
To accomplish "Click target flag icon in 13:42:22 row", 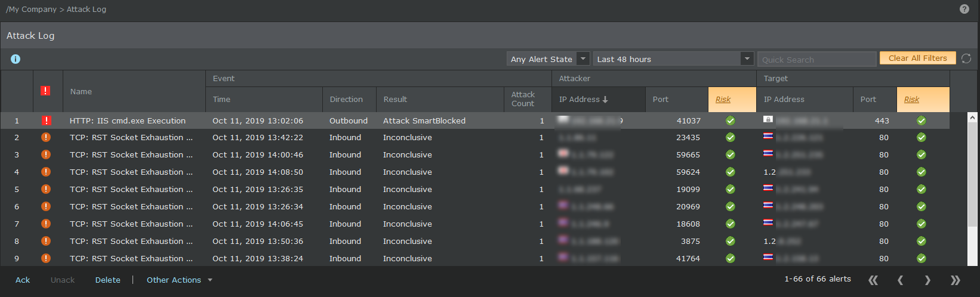I will 768,136.
